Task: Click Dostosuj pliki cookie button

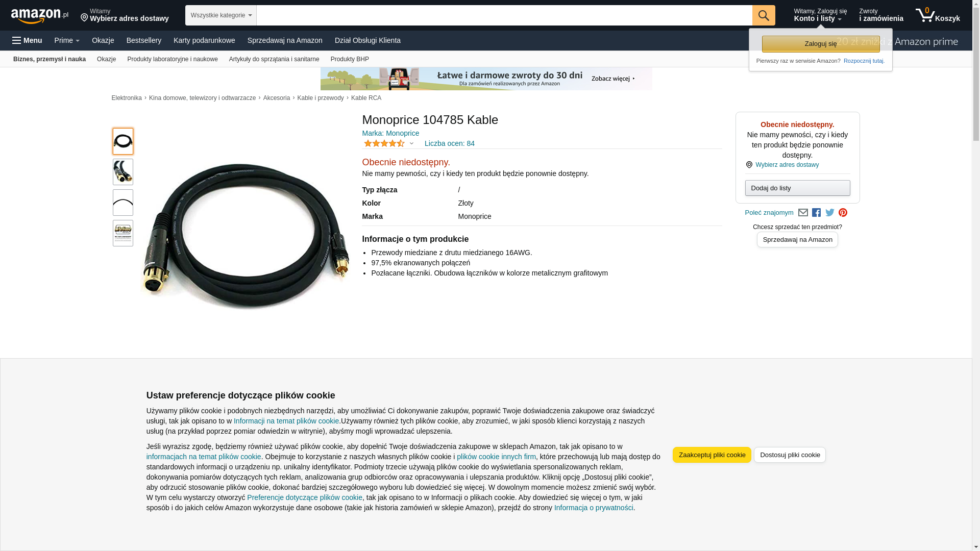Action: click(x=790, y=455)
